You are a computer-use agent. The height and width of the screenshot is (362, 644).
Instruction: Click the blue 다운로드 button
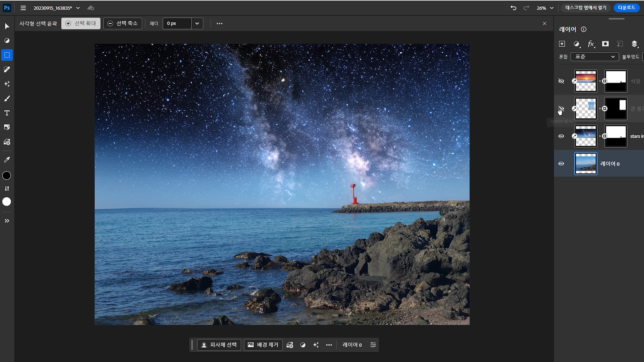coord(626,7)
